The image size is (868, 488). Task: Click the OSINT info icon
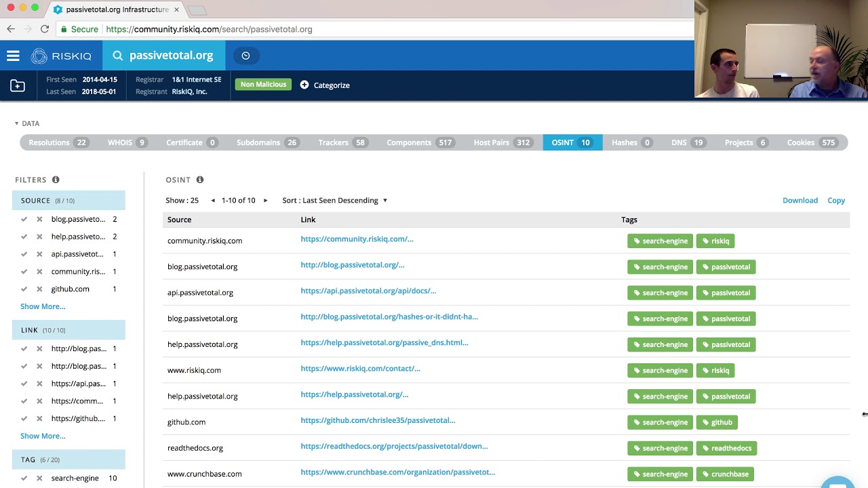pos(200,180)
